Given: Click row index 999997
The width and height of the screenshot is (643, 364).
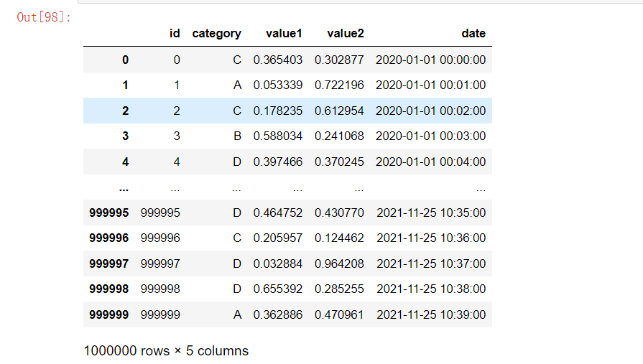Looking at the screenshot, I should (108, 263).
